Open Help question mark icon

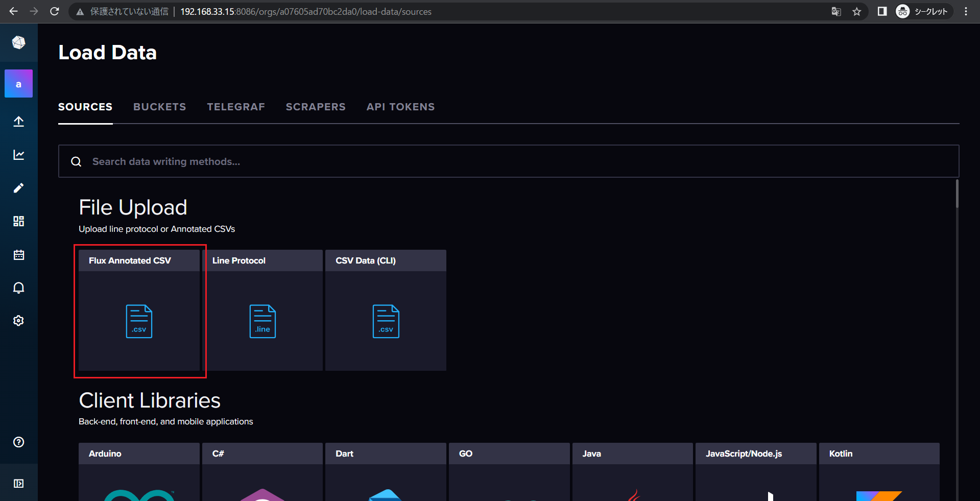[18, 442]
